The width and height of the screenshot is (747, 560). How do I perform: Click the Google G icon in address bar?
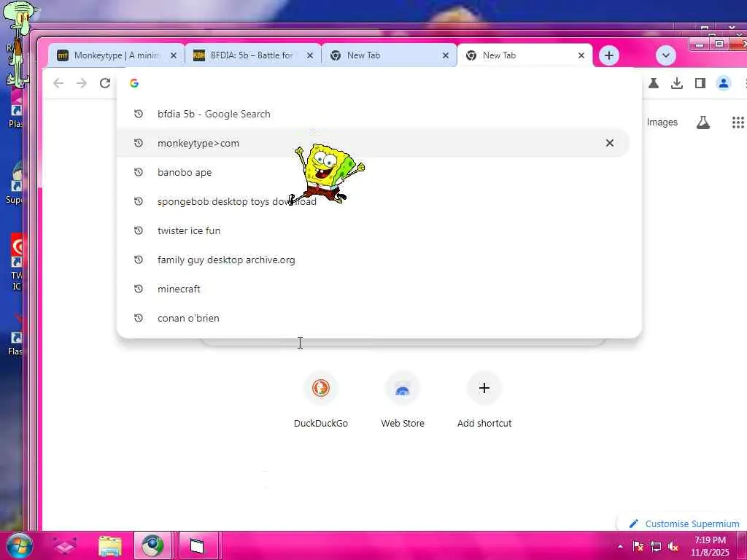coord(134,83)
